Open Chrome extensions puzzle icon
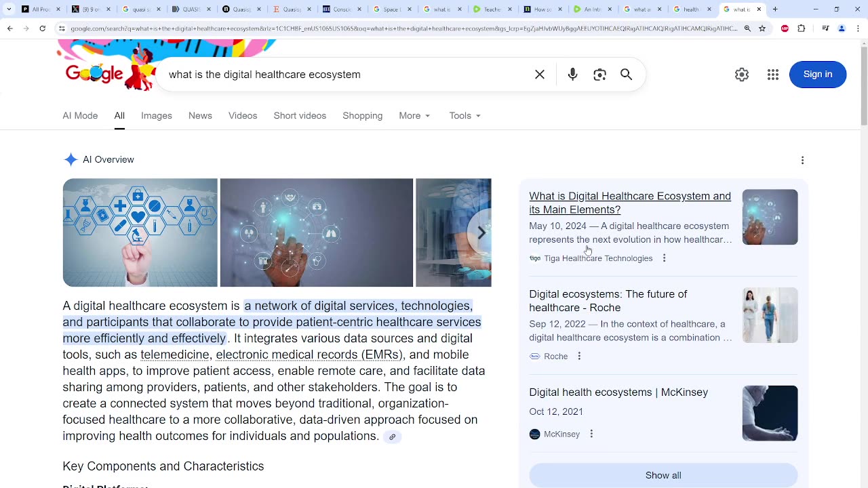The image size is (868, 488). [802, 28]
